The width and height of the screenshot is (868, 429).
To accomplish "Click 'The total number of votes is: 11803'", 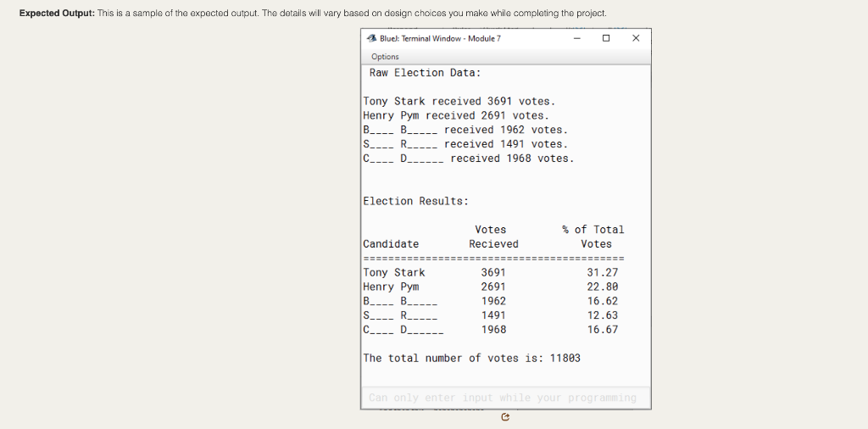I will click(471, 358).
